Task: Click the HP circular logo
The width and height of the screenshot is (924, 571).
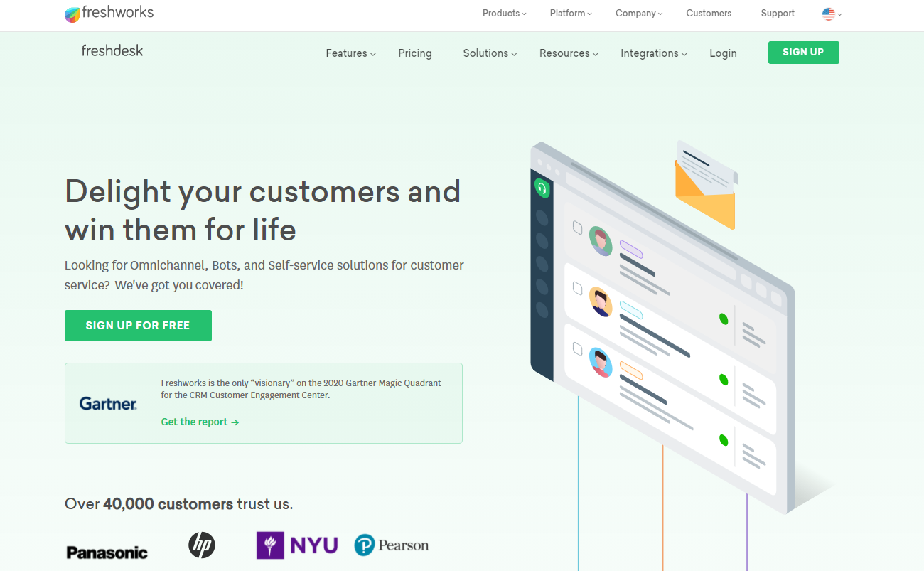Action: point(201,545)
